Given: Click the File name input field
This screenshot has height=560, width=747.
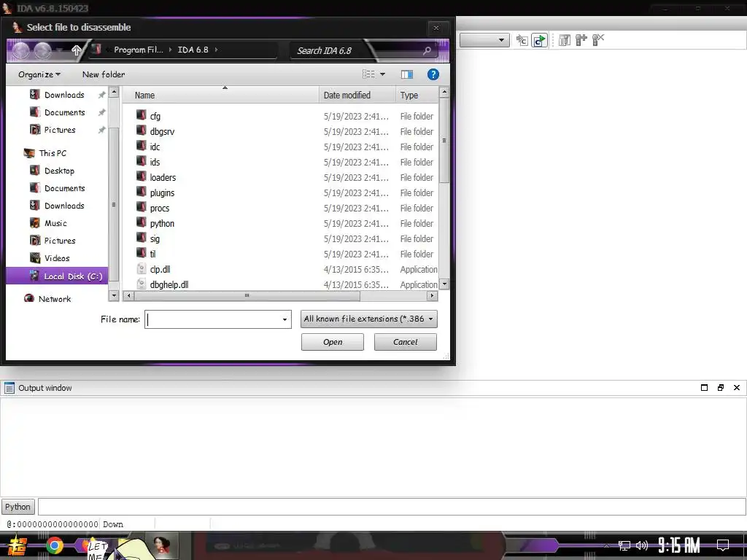Looking at the screenshot, I should pos(212,319).
